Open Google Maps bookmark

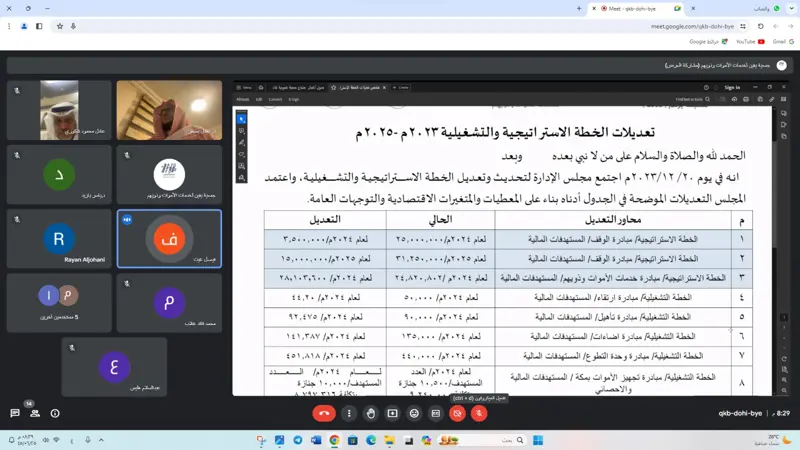[x=708, y=42]
